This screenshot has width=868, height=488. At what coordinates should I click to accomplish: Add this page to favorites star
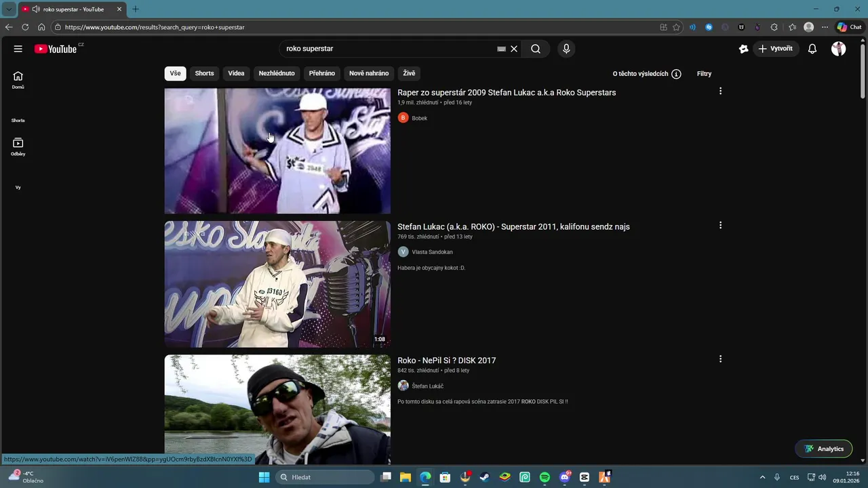pyautogui.click(x=676, y=27)
